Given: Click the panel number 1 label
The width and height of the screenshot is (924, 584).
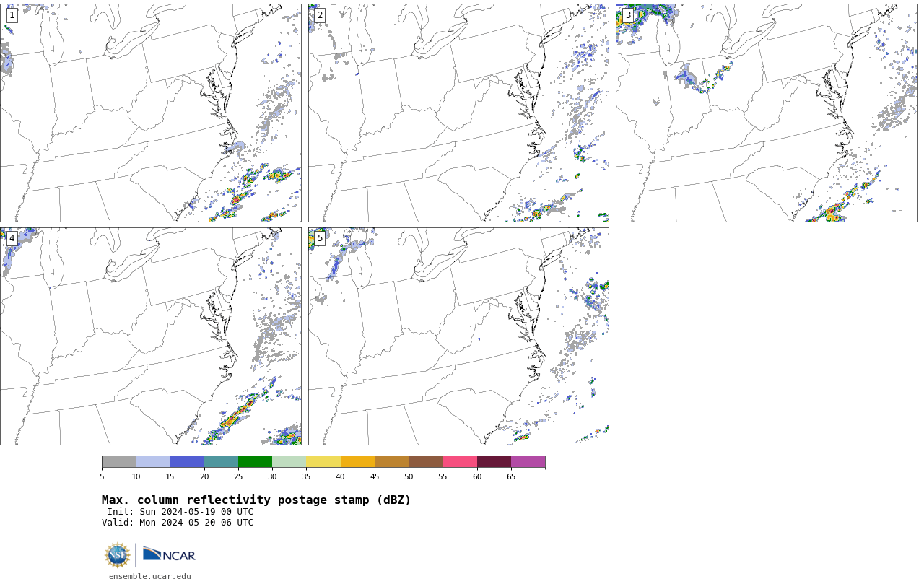Looking at the screenshot, I should click(x=12, y=15).
